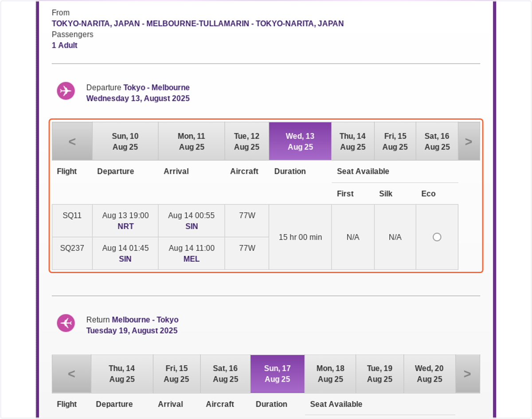
Task: Select return date Tue, 19 Aug 25
Action: (x=380, y=374)
